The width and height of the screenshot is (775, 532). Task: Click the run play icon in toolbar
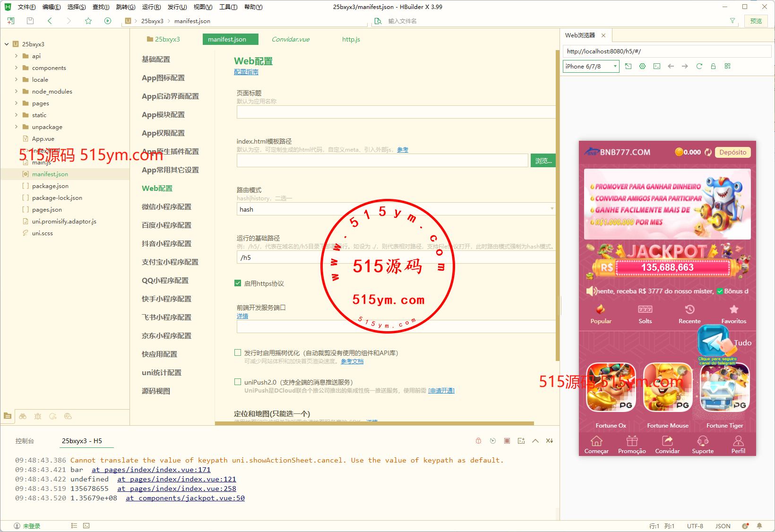tap(108, 21)
